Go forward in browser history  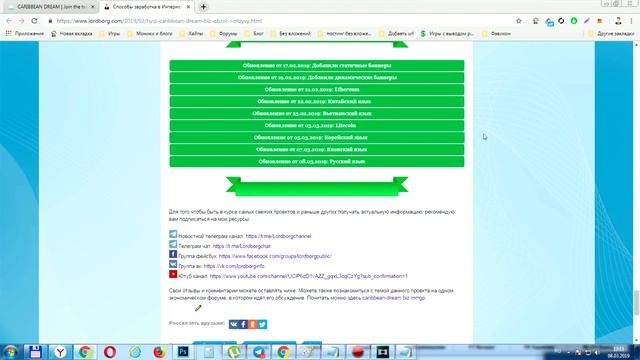click(x=21, y=21)
